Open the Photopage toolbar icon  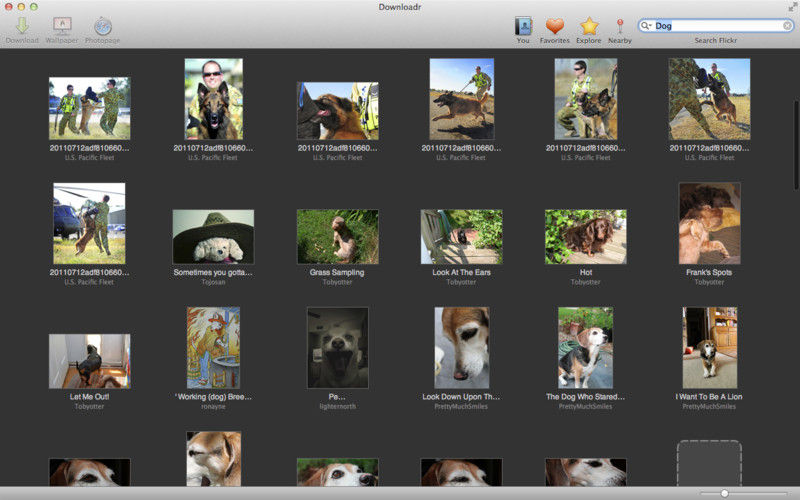(x=103, y=26)
